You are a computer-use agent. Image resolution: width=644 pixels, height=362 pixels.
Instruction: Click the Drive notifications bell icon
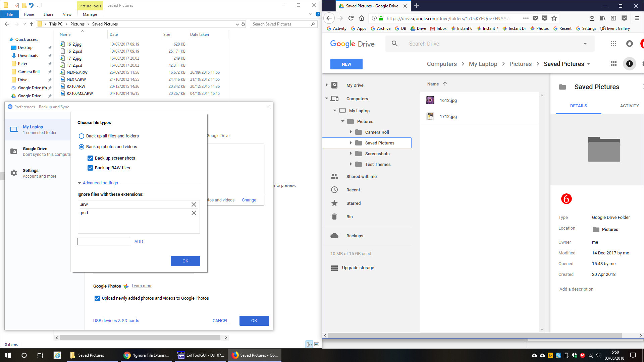(629, 44)
